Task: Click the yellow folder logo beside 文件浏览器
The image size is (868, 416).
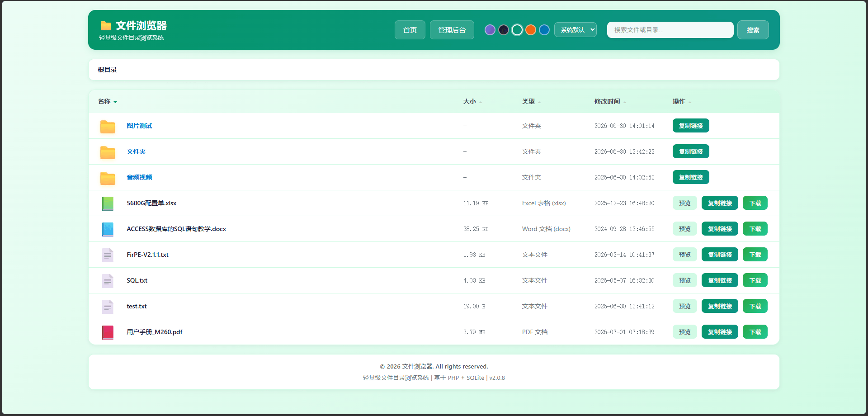Action: click(x=106, y=26)
